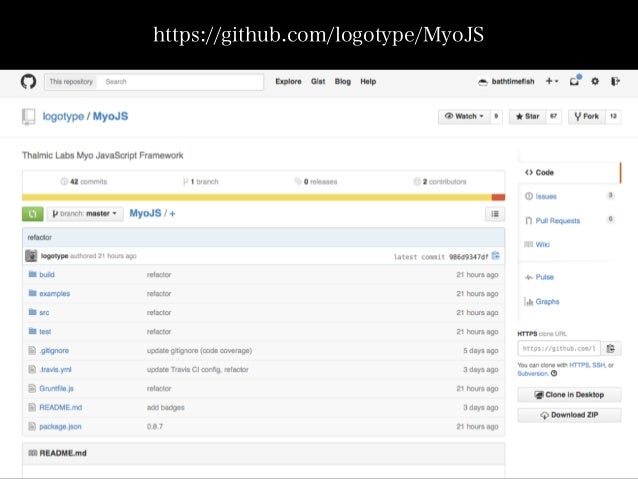Screen dimensions: 638x479
Task: Expand the branch: master dropdown
Action: coord(85,214)
